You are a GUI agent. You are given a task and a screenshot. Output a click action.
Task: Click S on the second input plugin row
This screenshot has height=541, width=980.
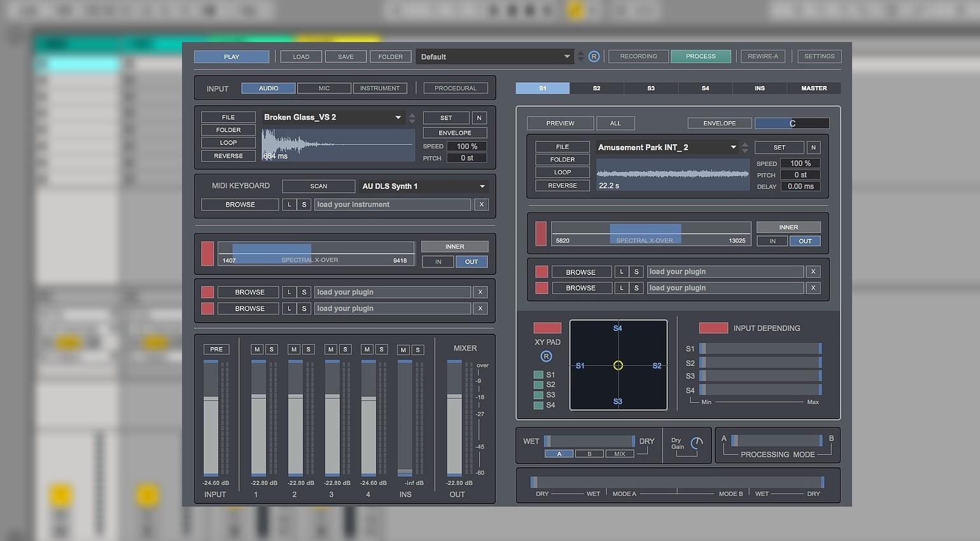[x=304, y=309]
